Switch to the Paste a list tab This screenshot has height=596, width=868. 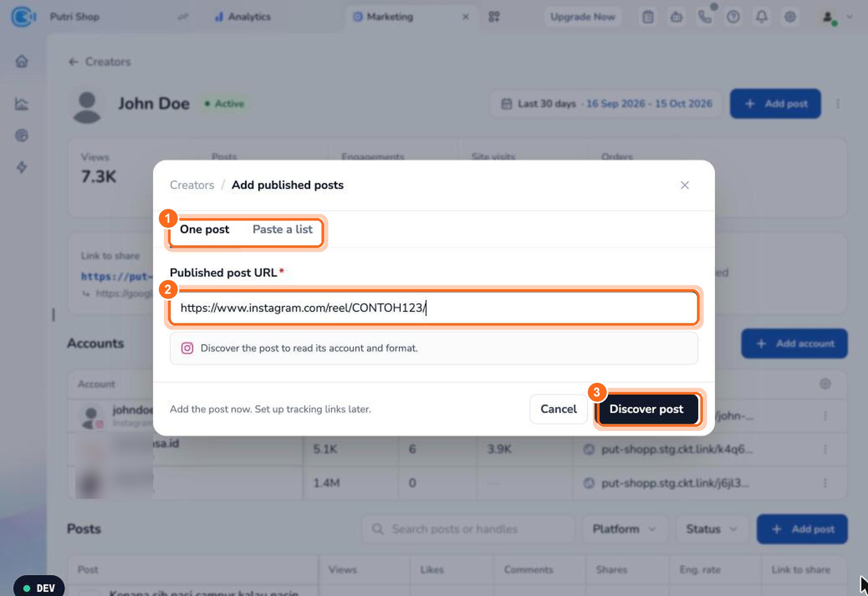click(x=282, y=229)
